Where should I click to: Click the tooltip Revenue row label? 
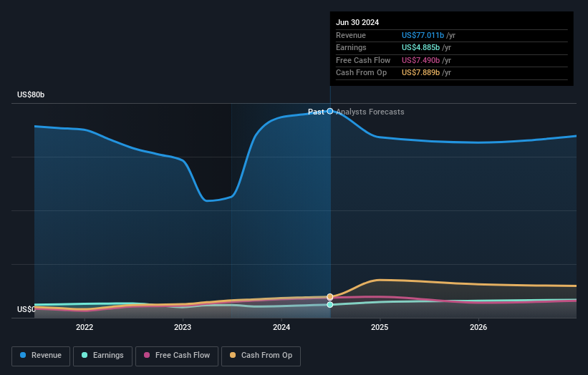(x=351, y=35)
